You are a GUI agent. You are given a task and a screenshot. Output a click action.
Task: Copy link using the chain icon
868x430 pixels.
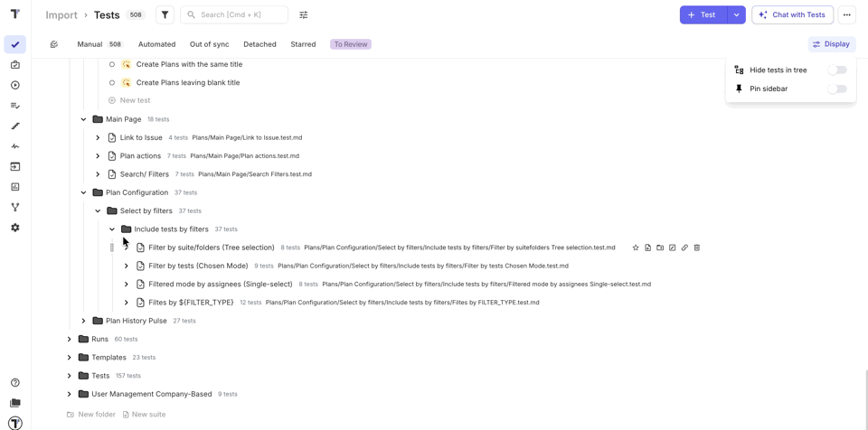(x=684, y=248)
